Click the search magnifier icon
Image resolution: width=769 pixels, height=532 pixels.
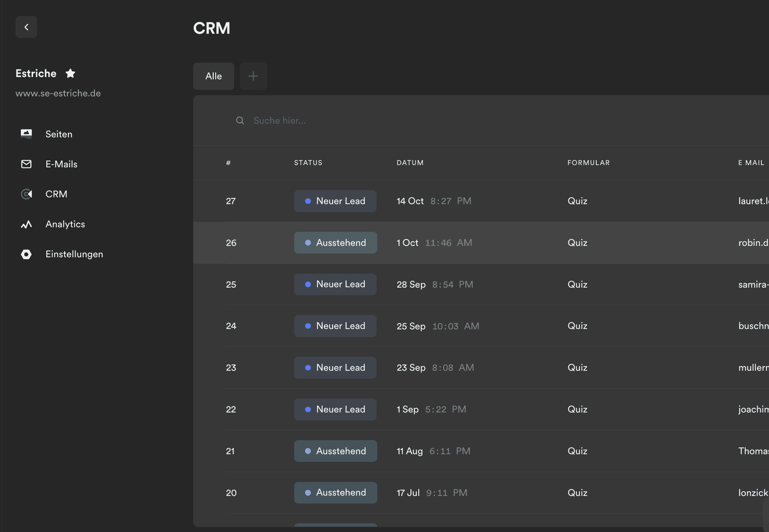point(240,121)
